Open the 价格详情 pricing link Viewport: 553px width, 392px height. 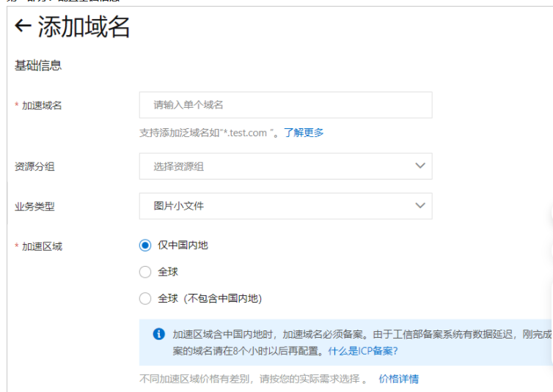click(398, 379)
